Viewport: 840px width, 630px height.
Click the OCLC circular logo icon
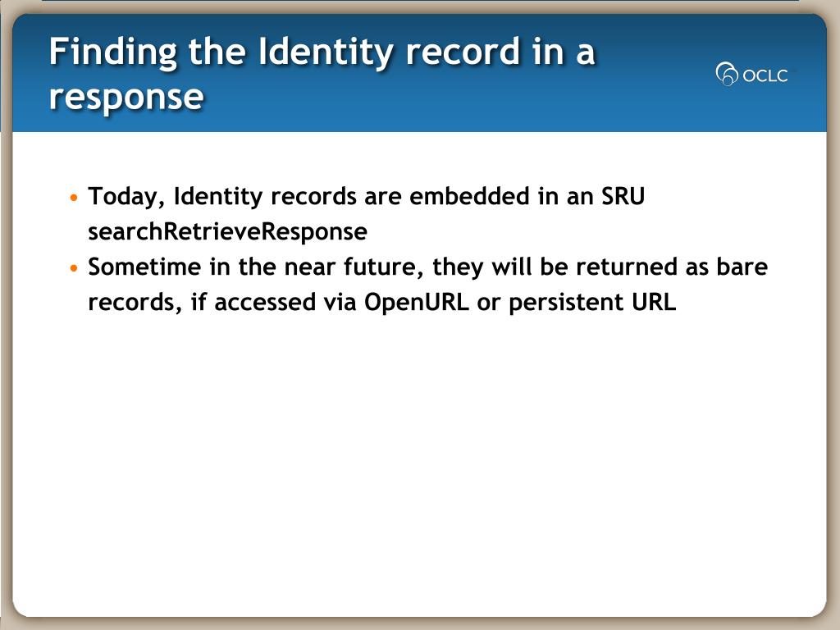coord(727,74)
